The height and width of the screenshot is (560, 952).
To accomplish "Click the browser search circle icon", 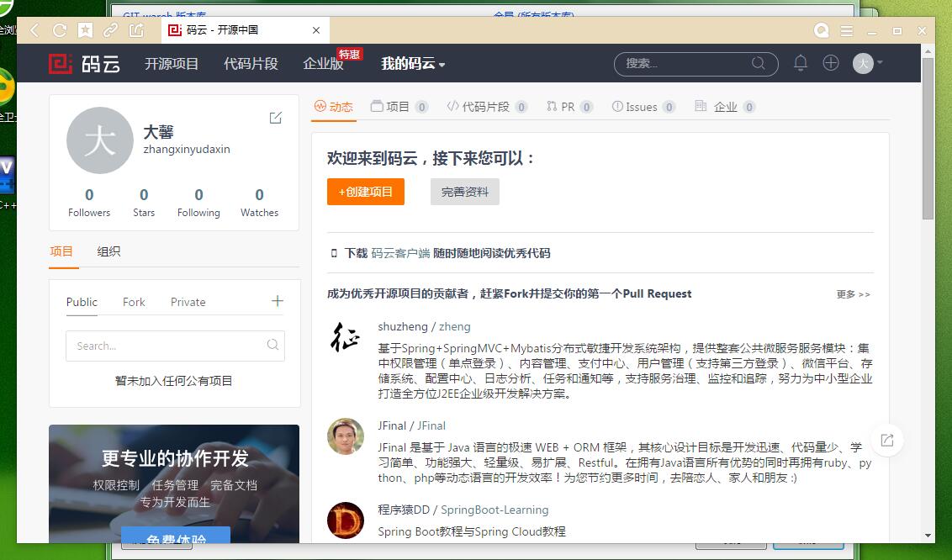I will point(822,30).
